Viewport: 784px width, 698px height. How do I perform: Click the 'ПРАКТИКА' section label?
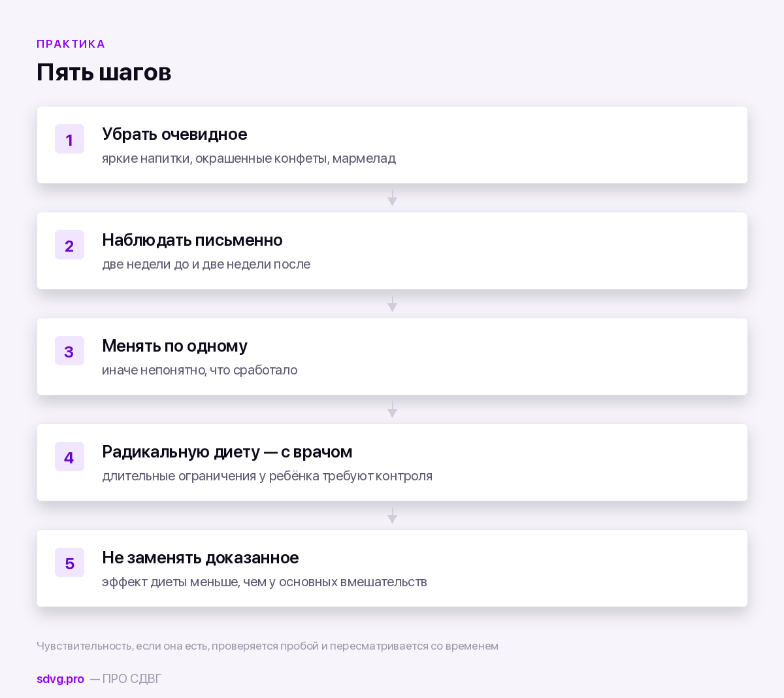coord(71,44)
